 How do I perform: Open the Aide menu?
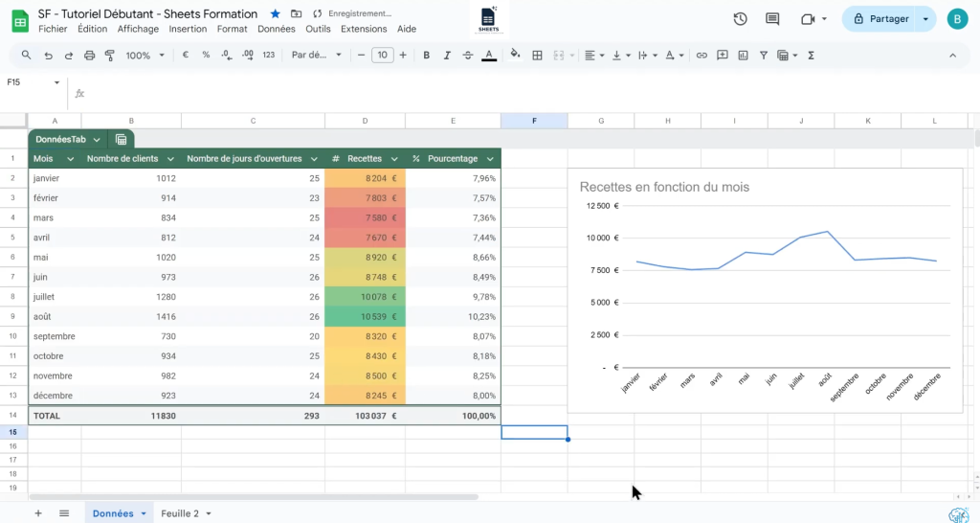407,29
